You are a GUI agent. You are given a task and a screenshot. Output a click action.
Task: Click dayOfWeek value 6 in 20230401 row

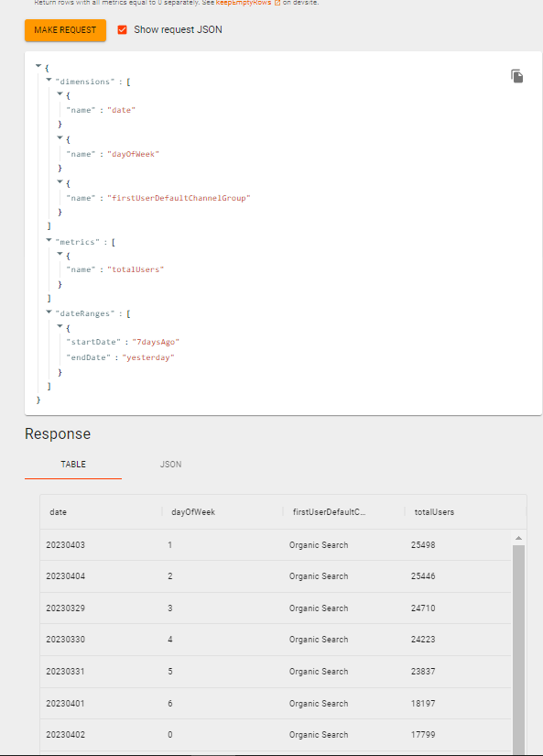(170, 704)
